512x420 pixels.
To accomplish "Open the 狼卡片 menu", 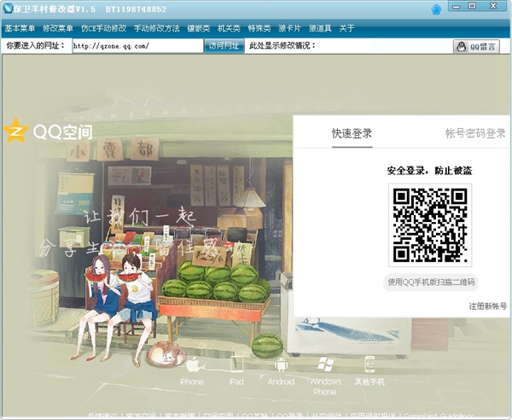I will [289, 28].
